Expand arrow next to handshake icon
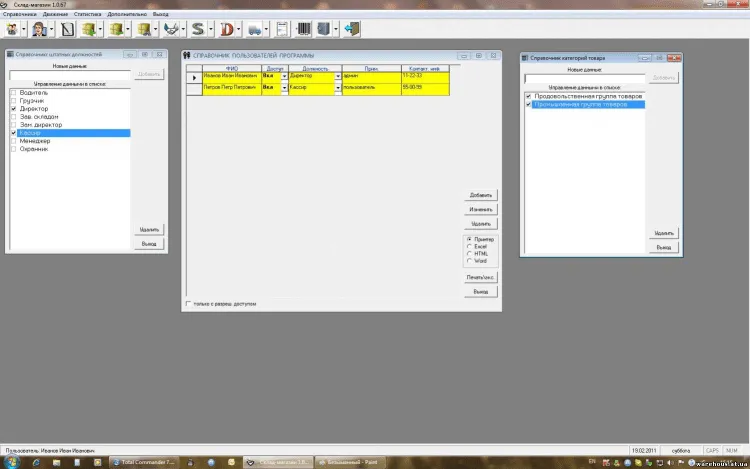 click(x=183, y=29)
